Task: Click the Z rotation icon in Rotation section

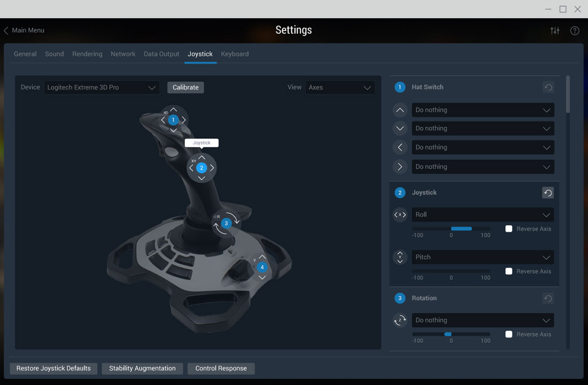Action: pyautogui.click(x=400, y=320)
